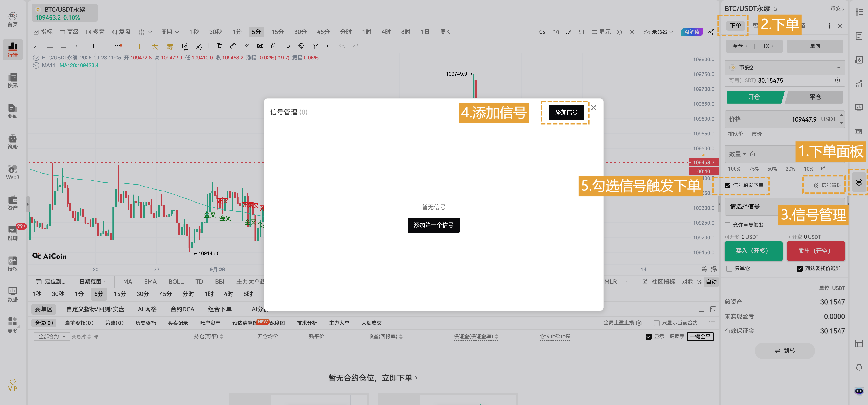Expand the 周期 period dropdown

(x=170, y=32)
